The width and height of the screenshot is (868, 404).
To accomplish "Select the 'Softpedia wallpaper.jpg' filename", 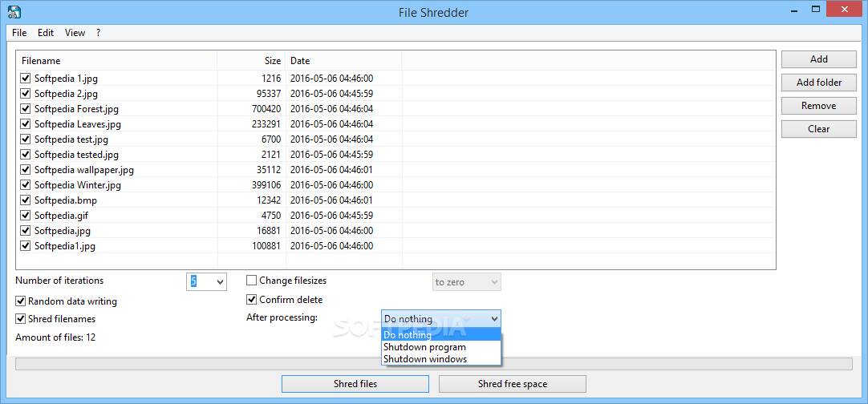I will pyautogui.click(x=84, y=169).
